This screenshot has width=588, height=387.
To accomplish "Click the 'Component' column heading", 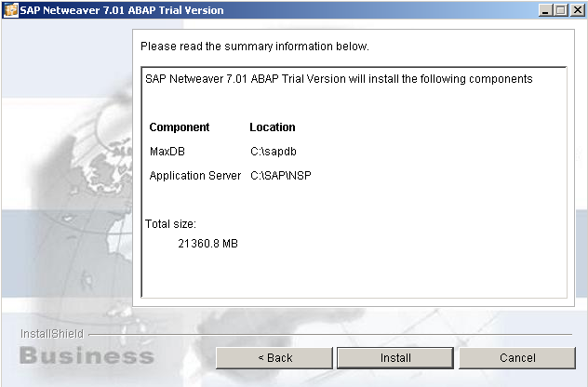I will [180, 127].
